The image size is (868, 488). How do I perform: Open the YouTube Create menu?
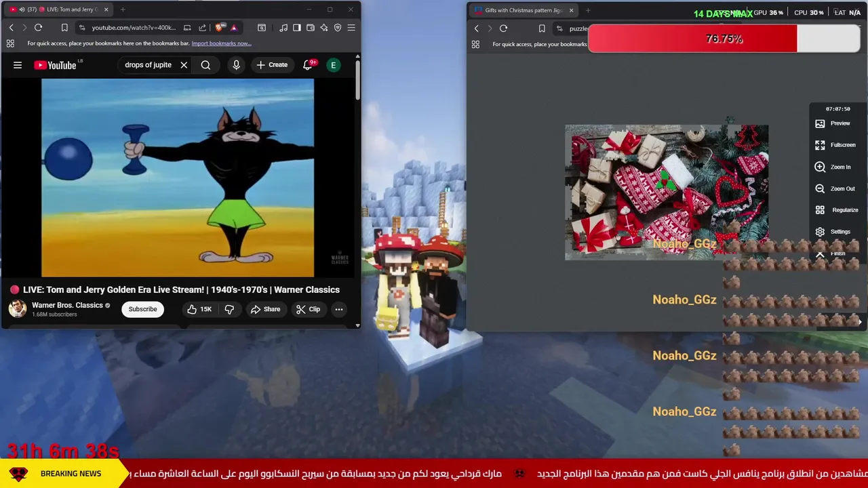(271, 65)
